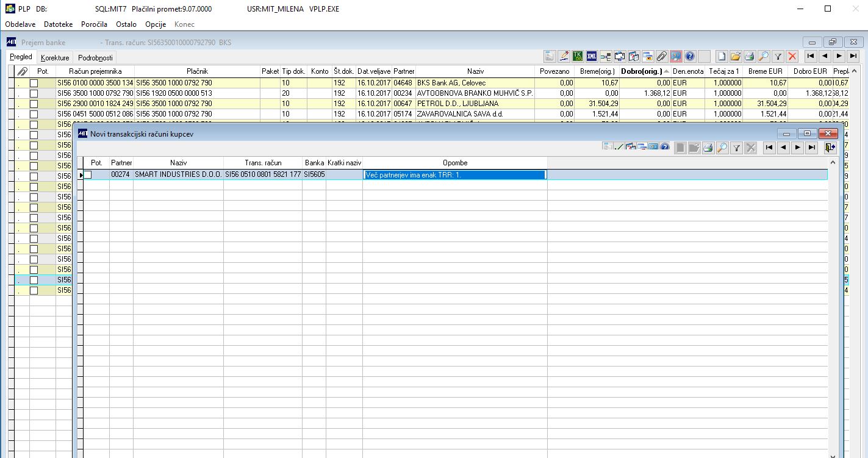Select the SMART INDUSTRIES D.O.O. name cell

point(178,174)
